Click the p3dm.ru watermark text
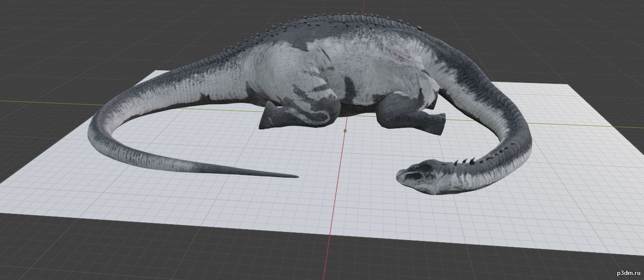Screen dimensions: 644x280 627,273
